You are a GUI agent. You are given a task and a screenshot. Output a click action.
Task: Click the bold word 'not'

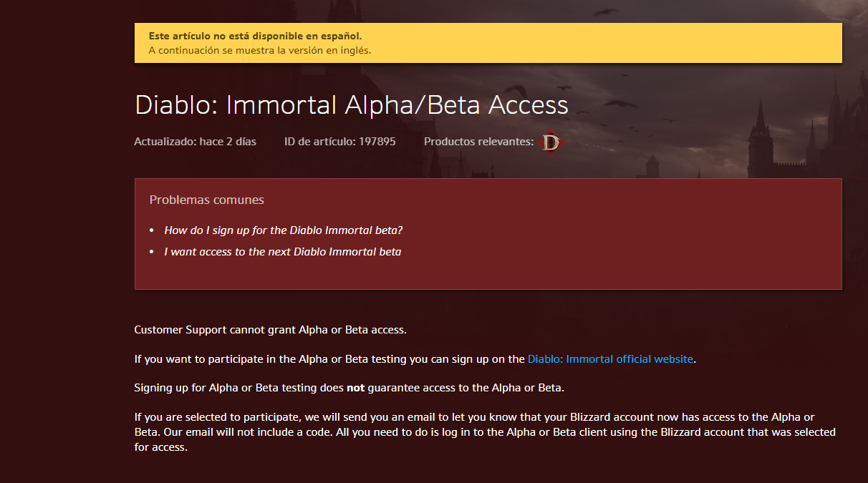tap(356, 388)
